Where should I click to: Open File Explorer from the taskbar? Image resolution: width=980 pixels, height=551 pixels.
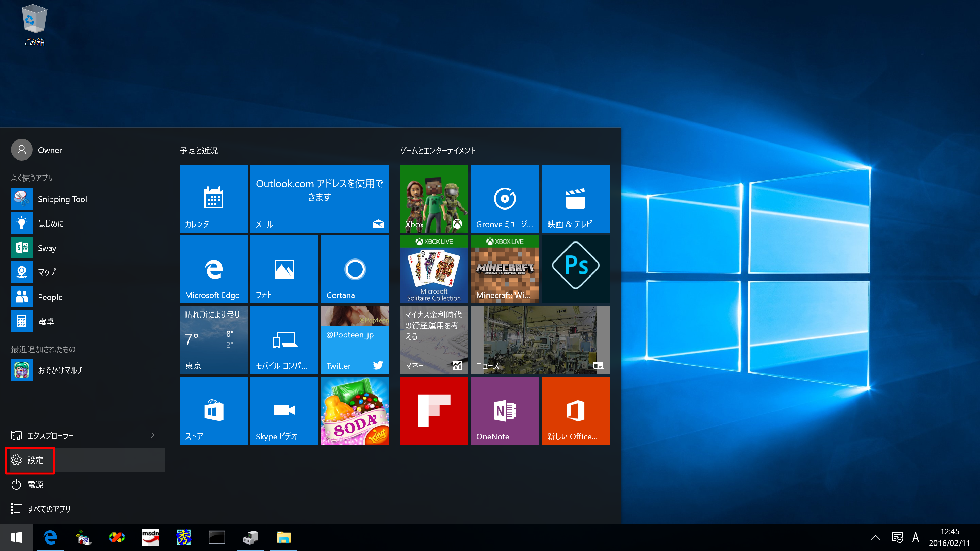(x=284, y=537)
